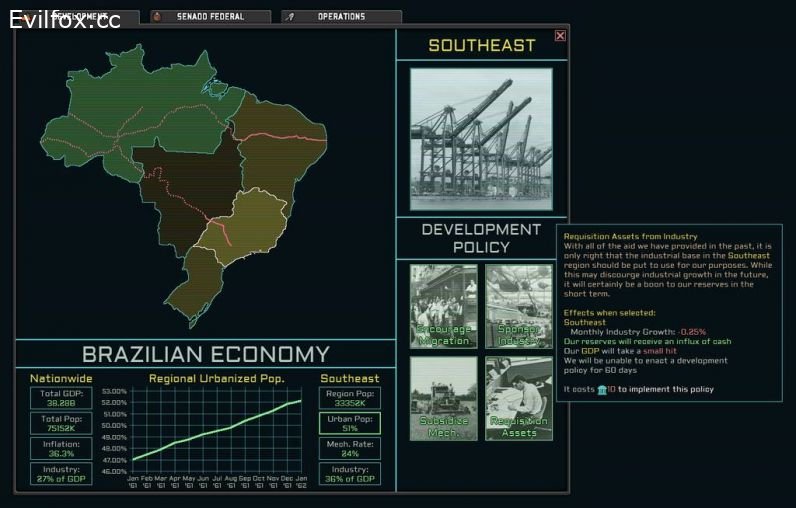Select the Encourage Migration policy
The height and width of the screenshot is (508, 796).
coord(442,305)
